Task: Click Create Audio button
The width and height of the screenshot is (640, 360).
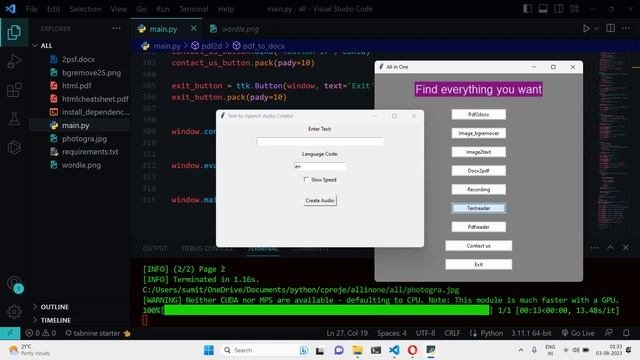Action: (x=320, y=200)
